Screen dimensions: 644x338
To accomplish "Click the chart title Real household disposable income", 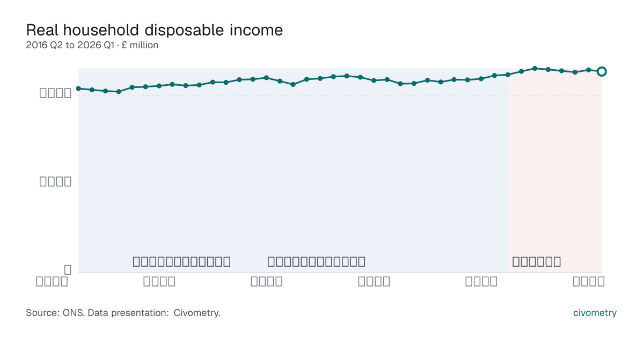I will click(x=154, y=30).
